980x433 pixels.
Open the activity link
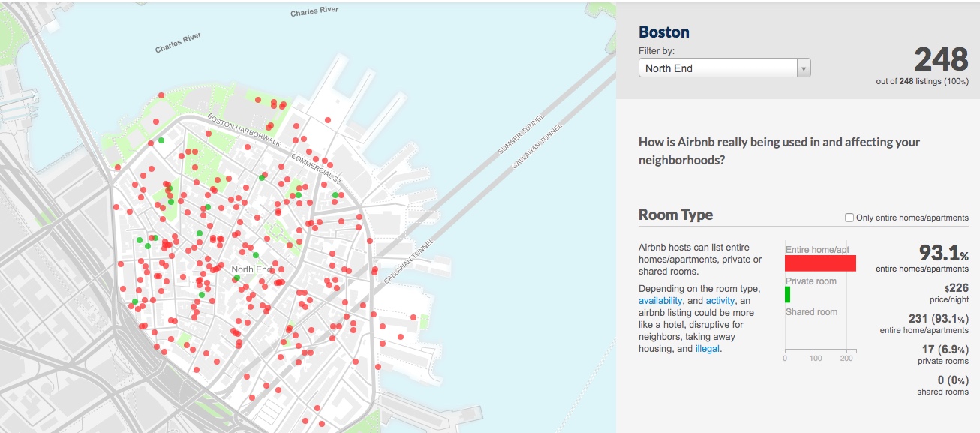click(x=720, y=301)
